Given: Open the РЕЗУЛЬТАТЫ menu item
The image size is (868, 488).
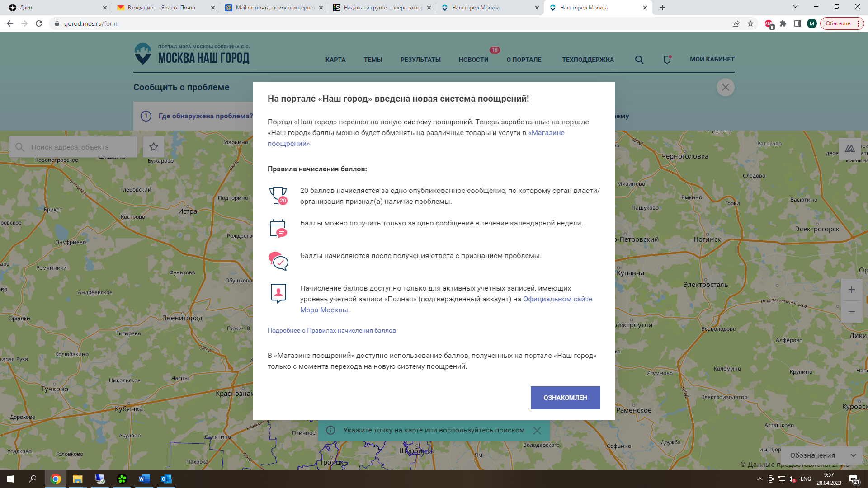Looking at the screenshot, I should point(420,60).
